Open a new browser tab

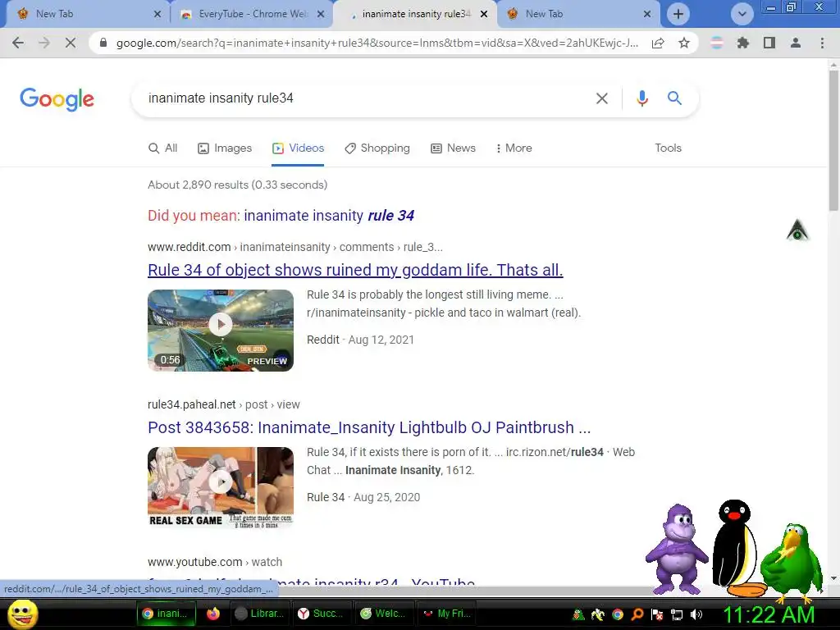tap(678, 14)
